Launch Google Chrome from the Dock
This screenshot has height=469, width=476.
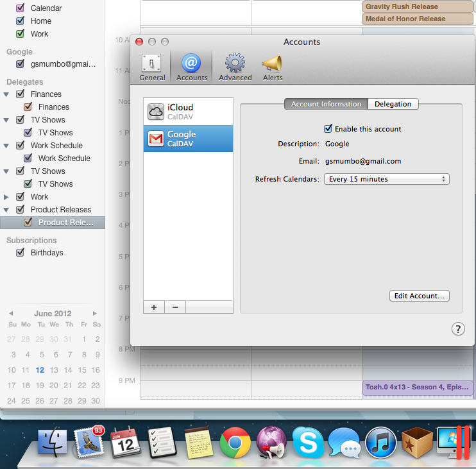pyautogui.click(x=235, y=443)
